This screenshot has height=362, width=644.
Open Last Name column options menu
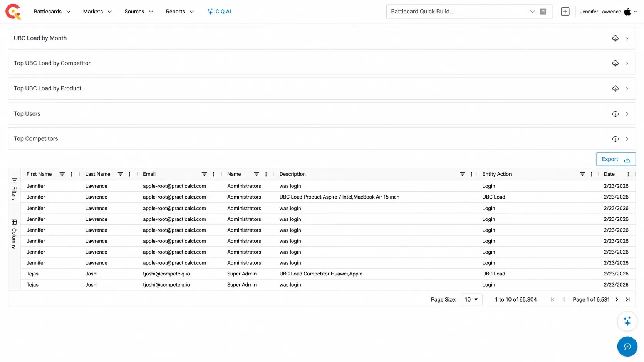click(130, 174)
